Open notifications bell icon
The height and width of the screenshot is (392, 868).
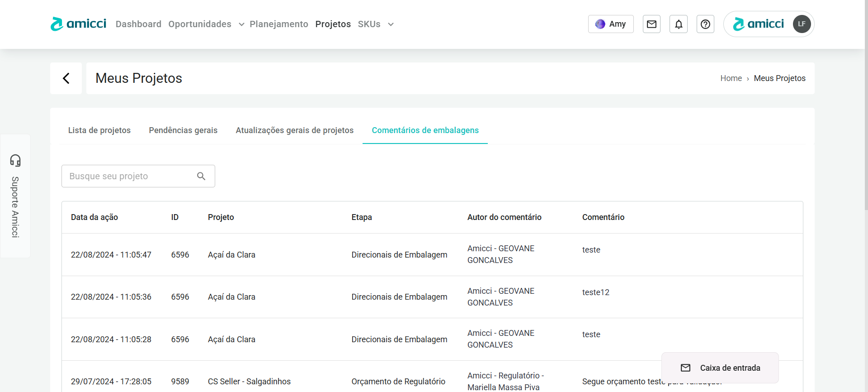[x=679, y=24]
